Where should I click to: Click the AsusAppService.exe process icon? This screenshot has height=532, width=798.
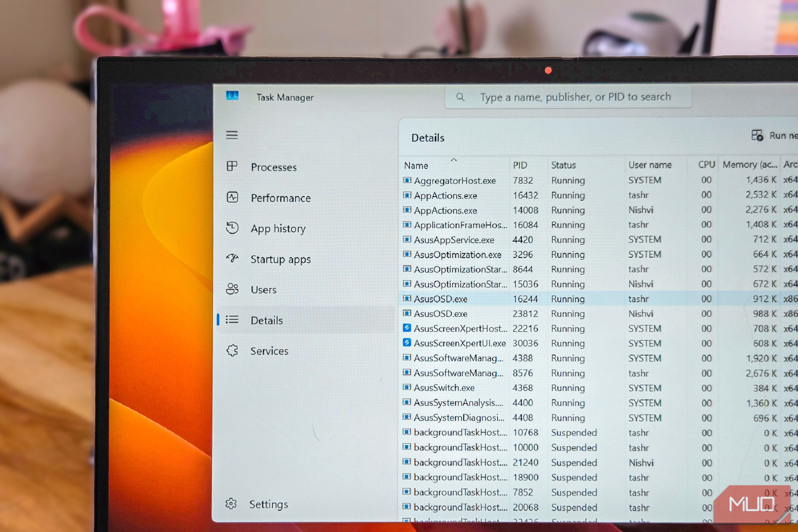point(407,239)
